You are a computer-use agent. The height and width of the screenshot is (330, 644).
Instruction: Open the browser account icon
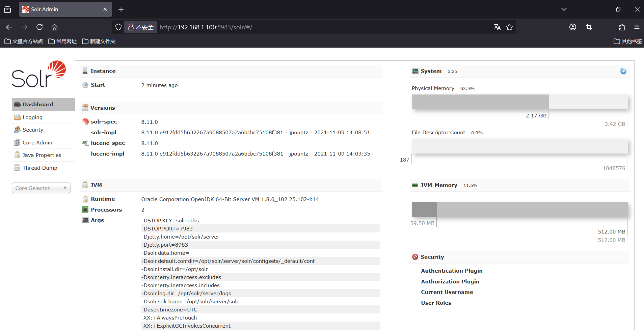tap(573, 27)
